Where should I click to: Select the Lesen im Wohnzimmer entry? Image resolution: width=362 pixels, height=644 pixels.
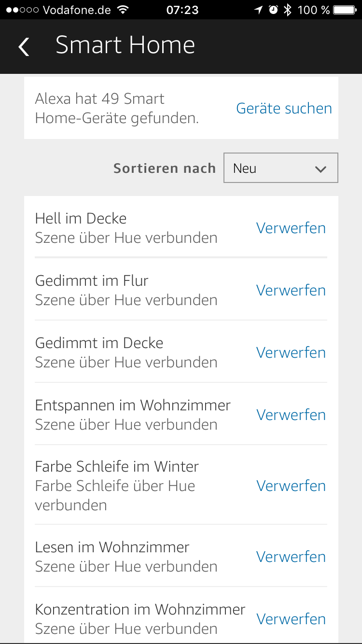coord(126,557)
